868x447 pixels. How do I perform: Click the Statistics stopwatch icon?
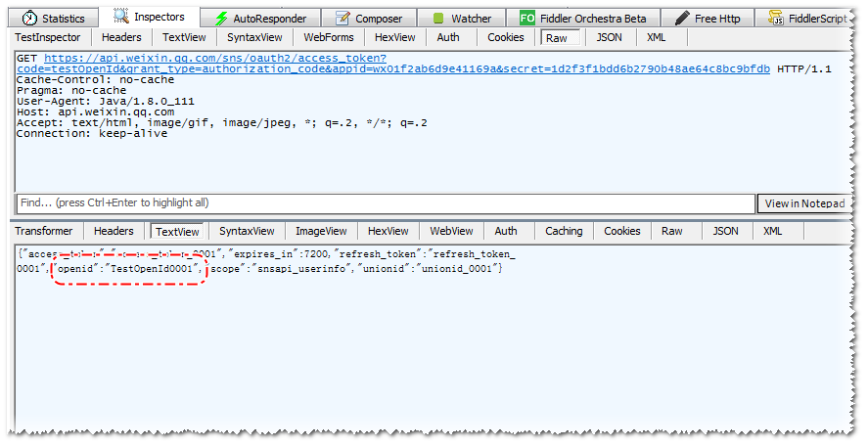pos(30,19)
